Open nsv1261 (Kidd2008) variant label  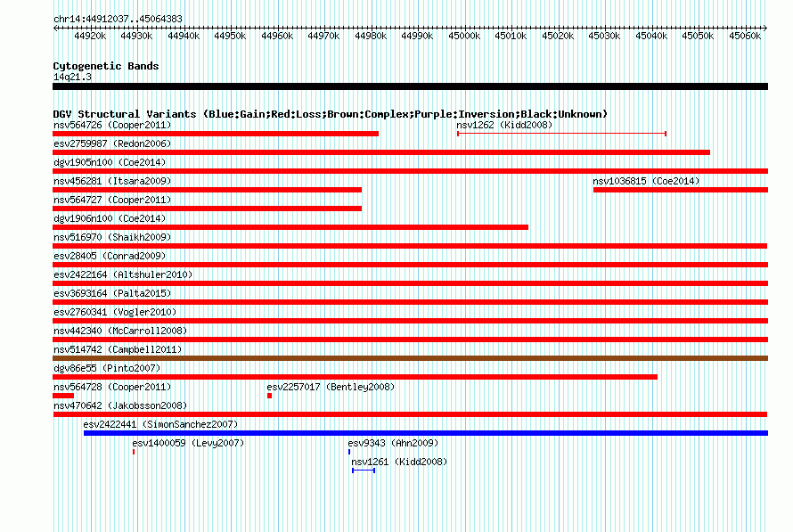pyautogui.click(x=399, y=462)
